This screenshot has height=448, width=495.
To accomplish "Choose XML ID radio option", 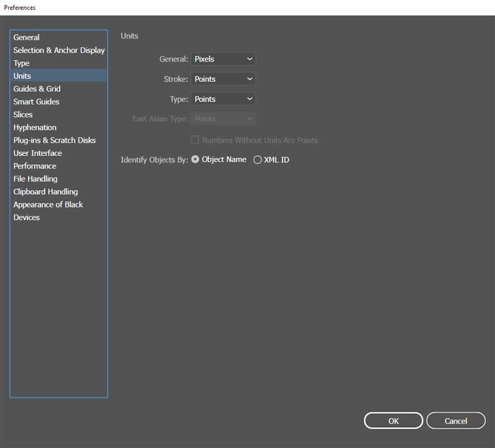I will (x=257, y=160).
